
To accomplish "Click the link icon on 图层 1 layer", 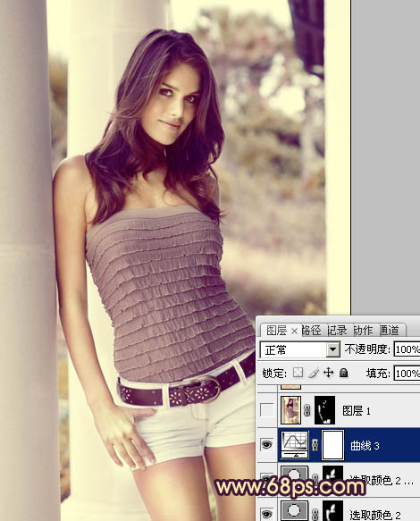I will point(307,411).
